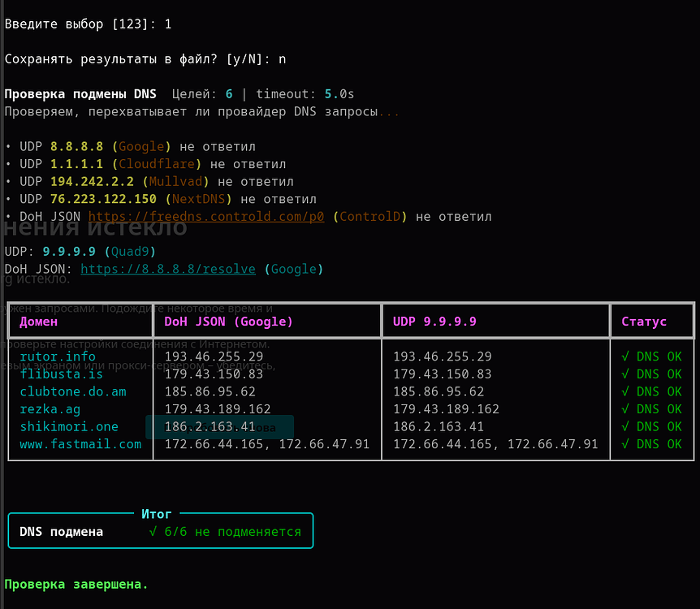Click the DNS подмена label
This screenshot has height=609, width=700.
[x=61, y=532]
